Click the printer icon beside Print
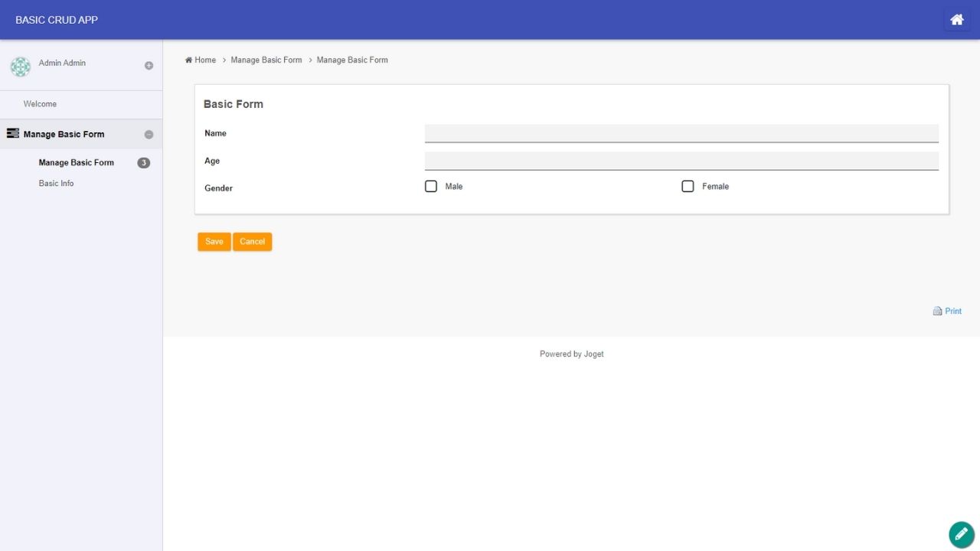Screen dimensions: 980x551 click(x=937, y=311)
